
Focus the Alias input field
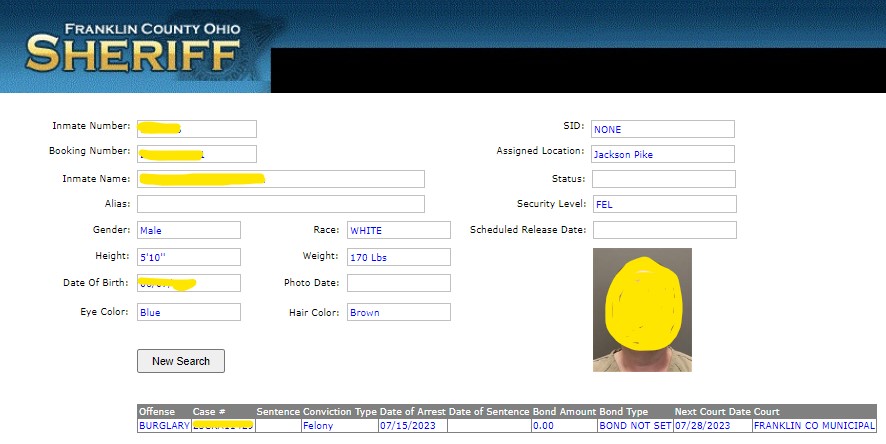coord(281,204)
